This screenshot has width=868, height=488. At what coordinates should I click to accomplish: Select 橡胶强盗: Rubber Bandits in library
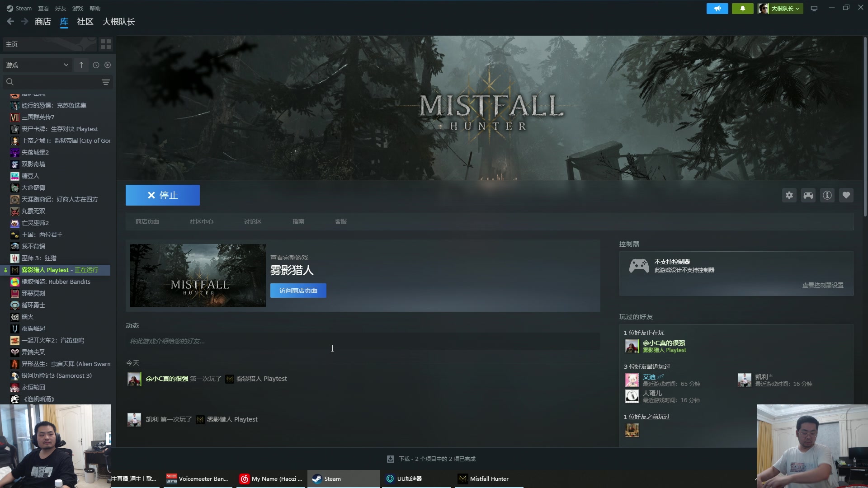[x=56, y=282]
